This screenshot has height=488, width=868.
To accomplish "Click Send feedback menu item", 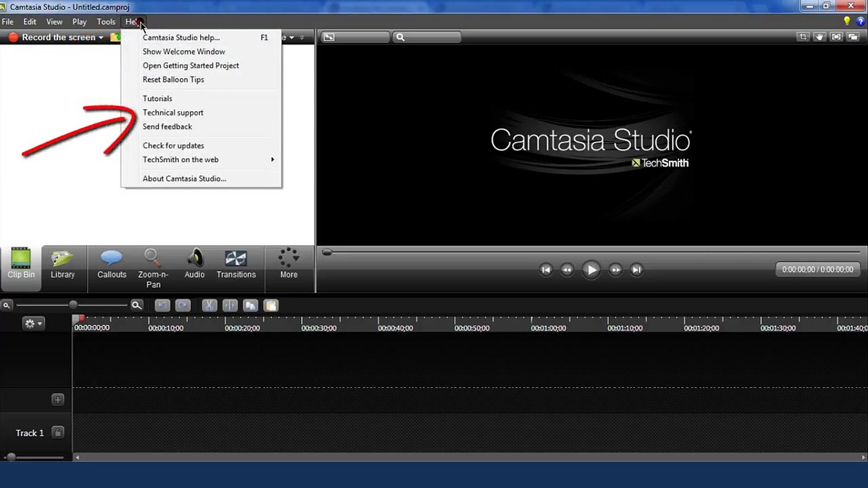I will click(x=167, y=127).
